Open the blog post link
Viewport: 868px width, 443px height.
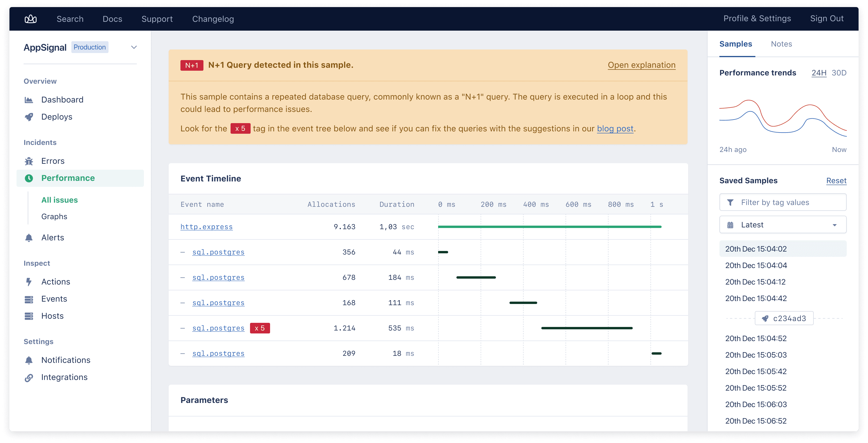point(615,129)
